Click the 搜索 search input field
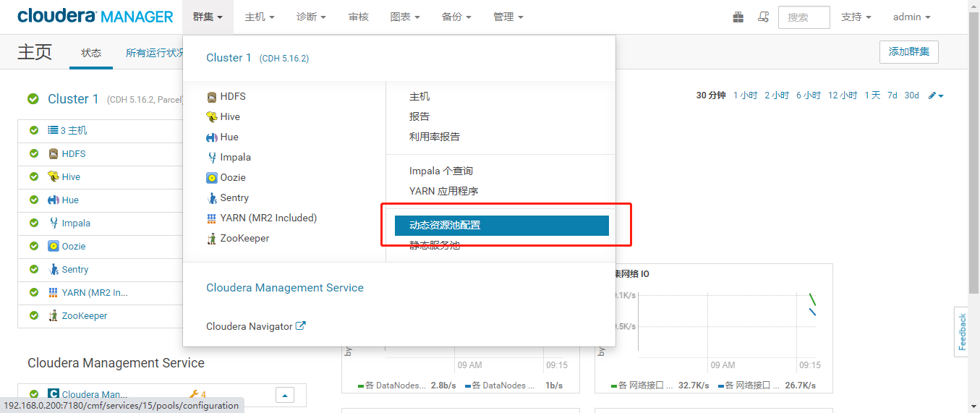This screenshot has height=413, width=980. (804, 17)
